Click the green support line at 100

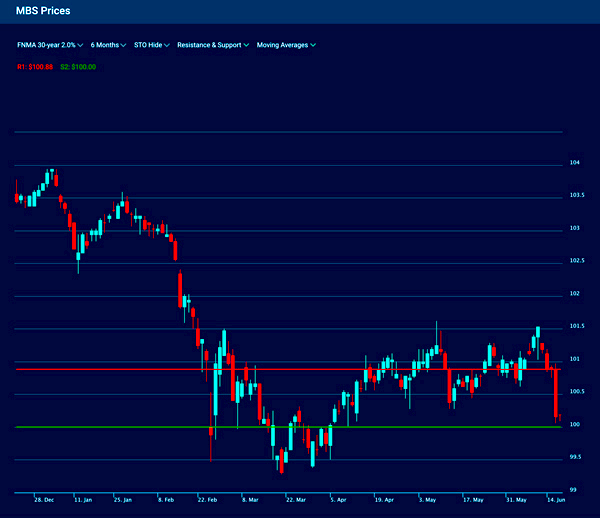click(300, 427)
